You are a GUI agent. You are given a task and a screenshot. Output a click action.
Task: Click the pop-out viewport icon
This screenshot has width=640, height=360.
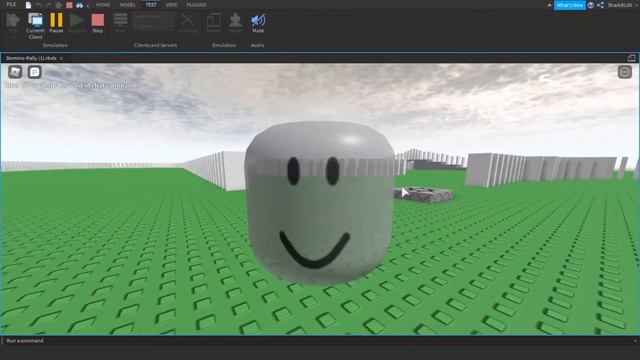[631, 58]
